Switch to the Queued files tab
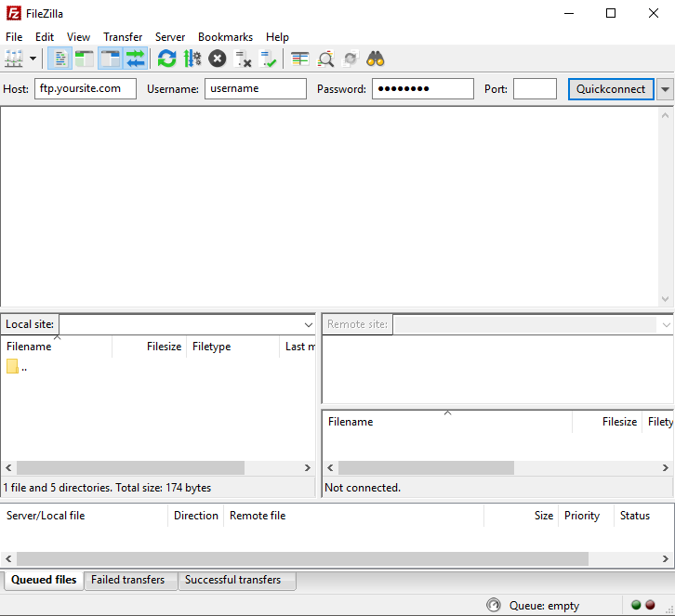 (x=44, y=580)
